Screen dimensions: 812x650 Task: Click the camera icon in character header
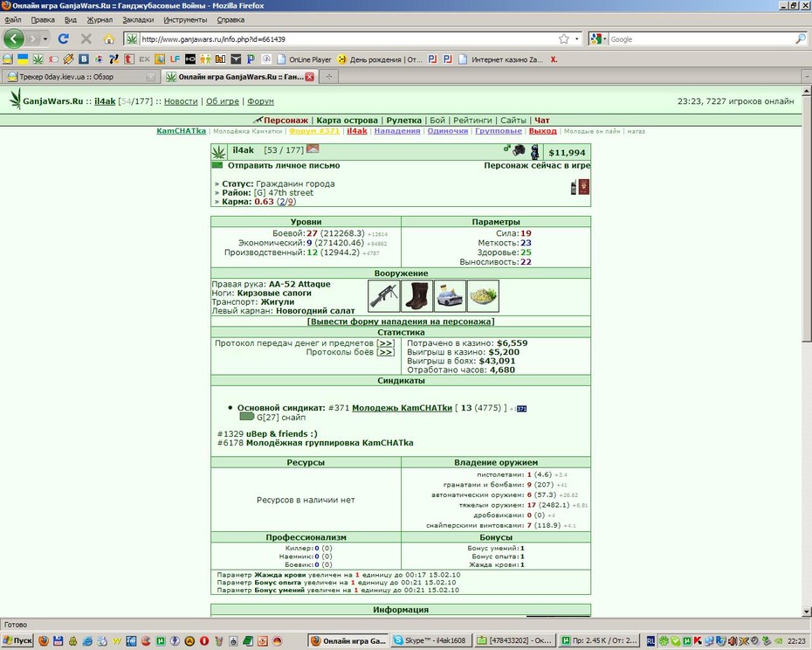(519, 151)
